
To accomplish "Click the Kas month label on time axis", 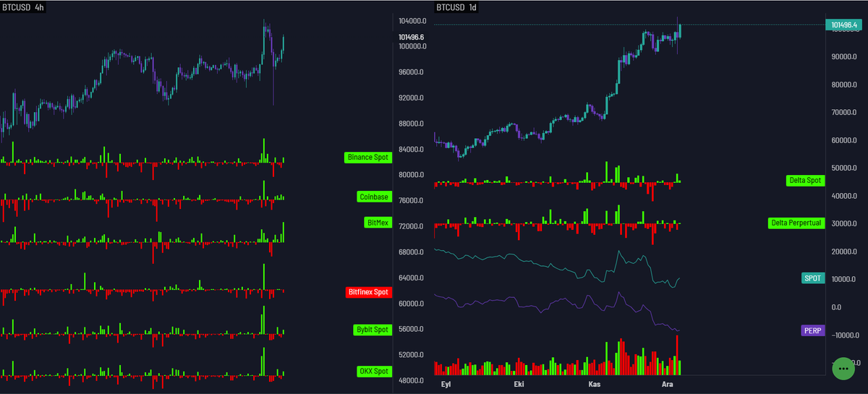I will [594, 385].
